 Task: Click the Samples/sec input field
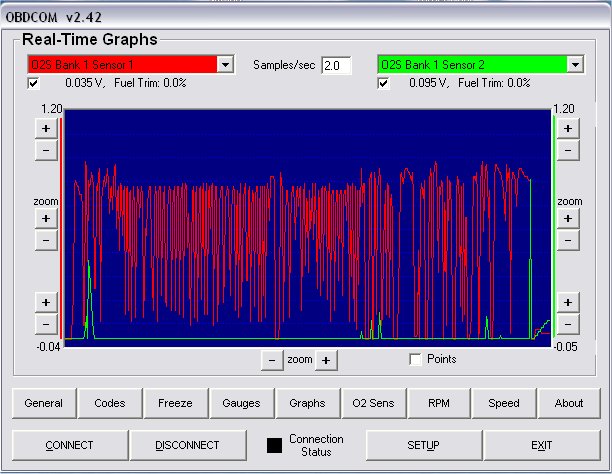tap(336, 65)
